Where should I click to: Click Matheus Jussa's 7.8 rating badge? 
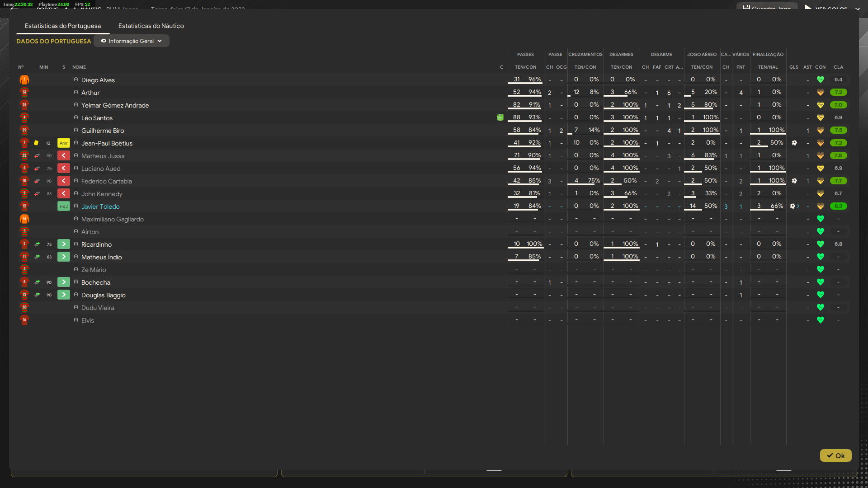tap(838, 155)
